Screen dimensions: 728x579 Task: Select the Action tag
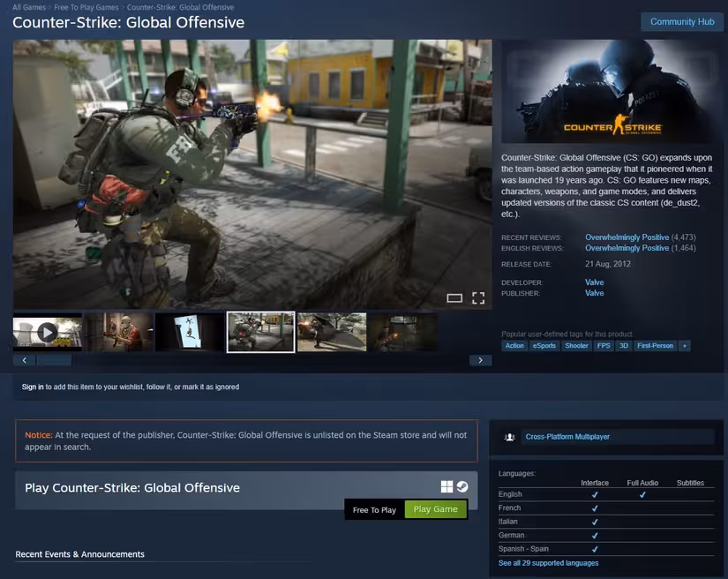[x=514, y=346]
